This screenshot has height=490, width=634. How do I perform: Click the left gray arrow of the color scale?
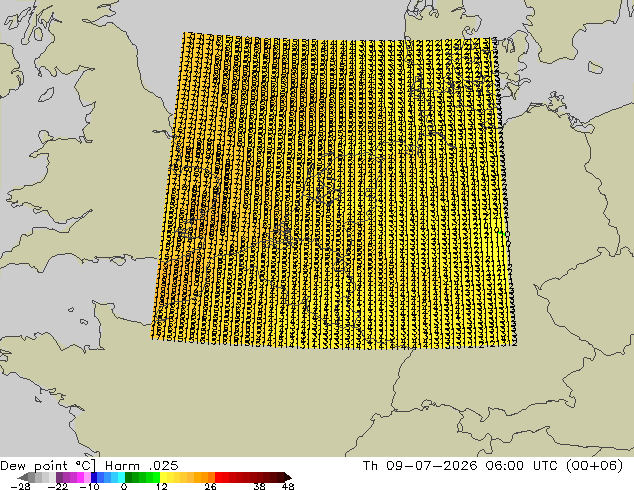click(23, 477)
